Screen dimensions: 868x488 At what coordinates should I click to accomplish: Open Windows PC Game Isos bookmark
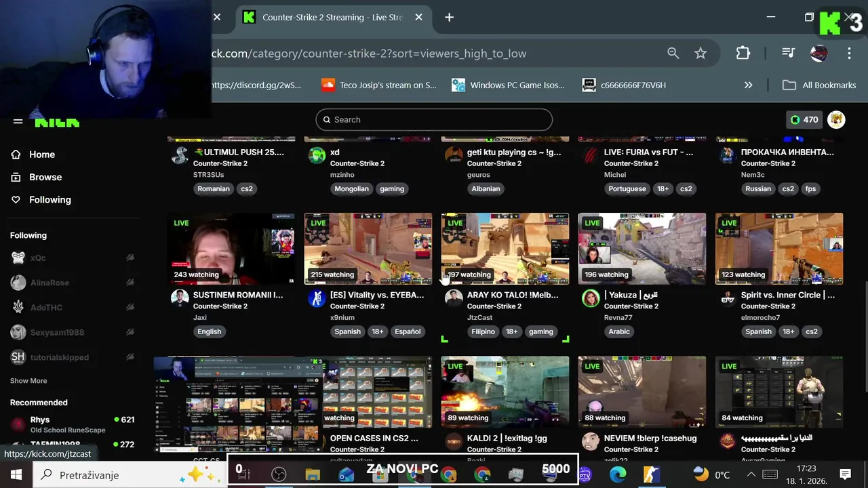tap(509, 85)
